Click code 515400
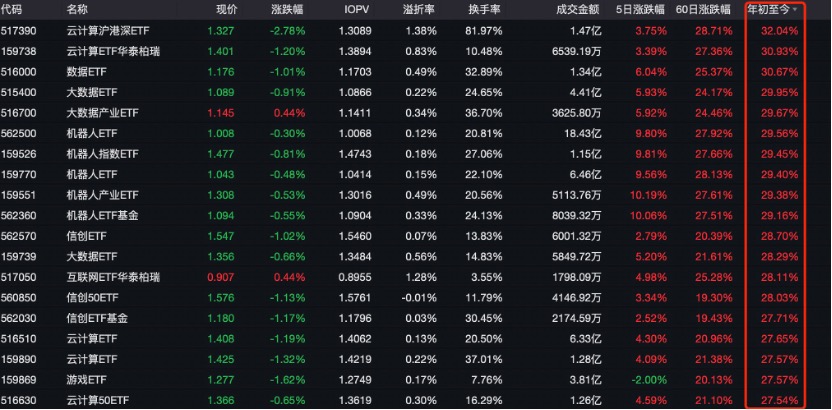Screen dimensions: 832x410 click(x=18, y=92)
